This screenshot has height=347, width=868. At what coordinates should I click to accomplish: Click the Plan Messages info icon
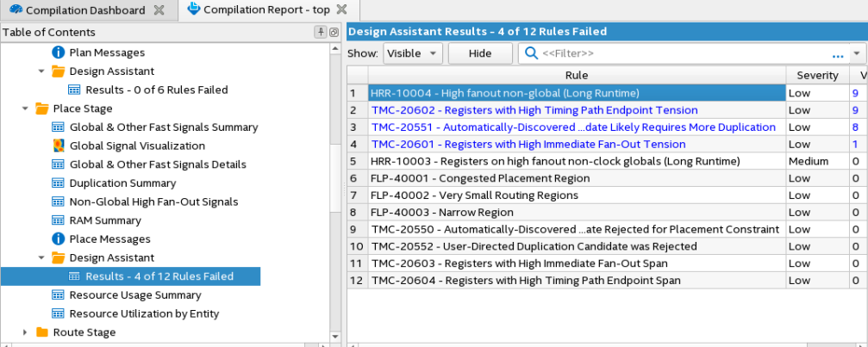point(59,53)
